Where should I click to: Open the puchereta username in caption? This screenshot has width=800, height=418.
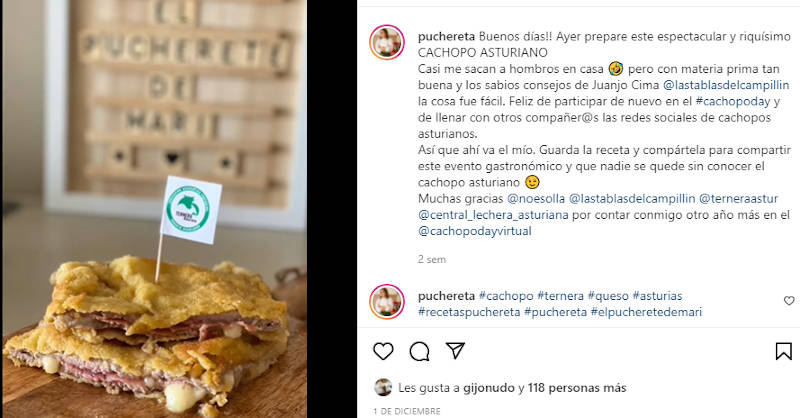[446, 36]
